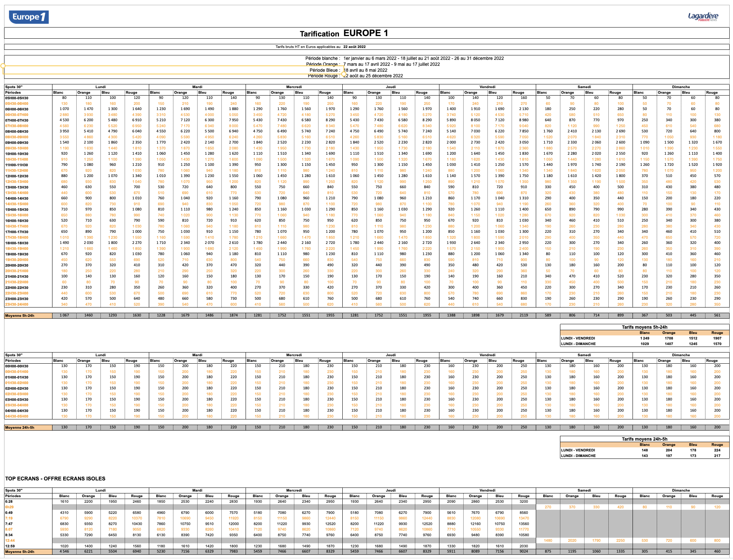733x560 pixels.
Task: Click the "04H00-04H30" time slot
Action: [17, 411]
